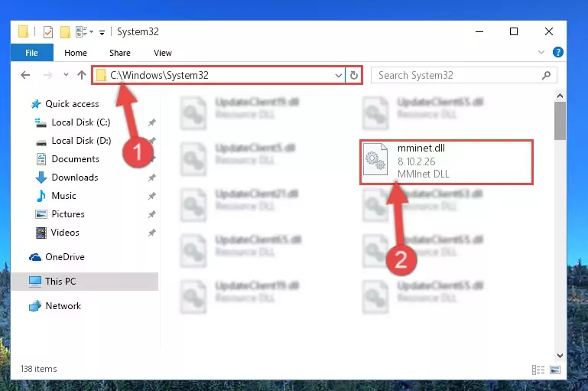Image resolution: width=588 pixels, height=391 pixels.
Task: Go up one folder level with up arrow
Action: point(82,75)
